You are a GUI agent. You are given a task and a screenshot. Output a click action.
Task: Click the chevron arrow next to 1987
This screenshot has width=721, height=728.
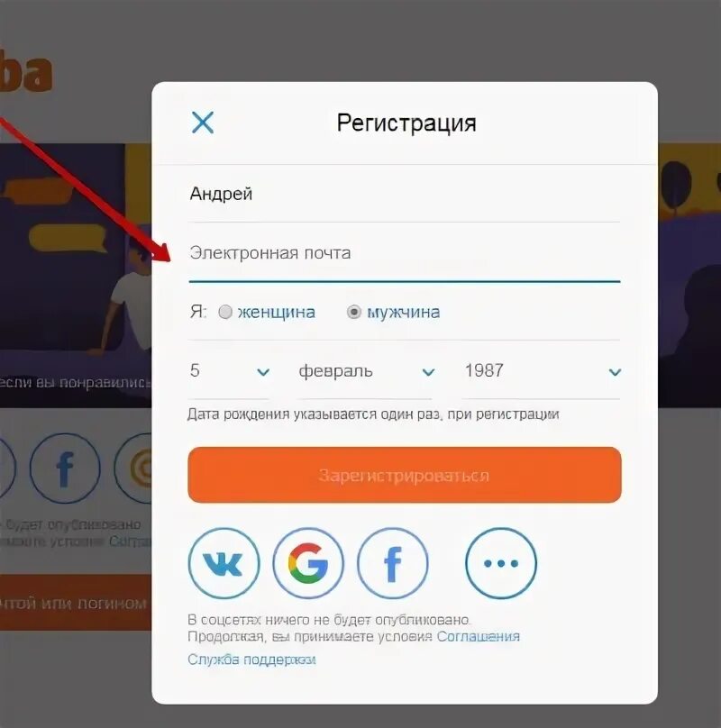(615, 372)
